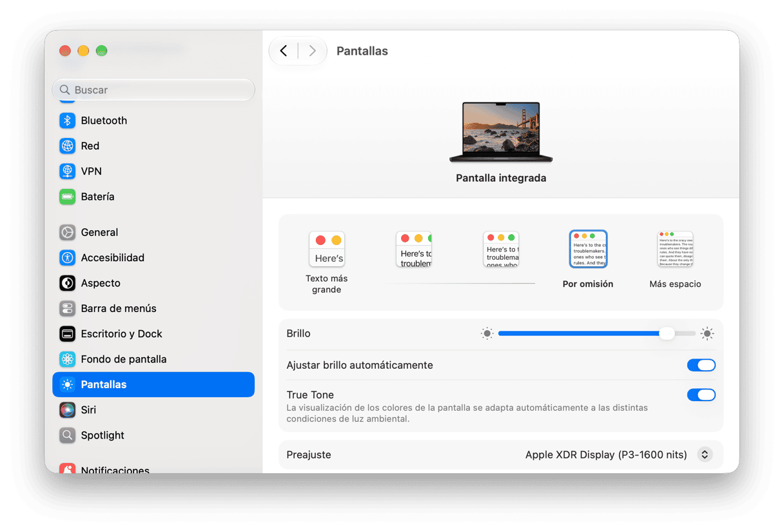Select the Aspecto icon
The width and height of the screenshot is (784, 532).
(68, 283)
